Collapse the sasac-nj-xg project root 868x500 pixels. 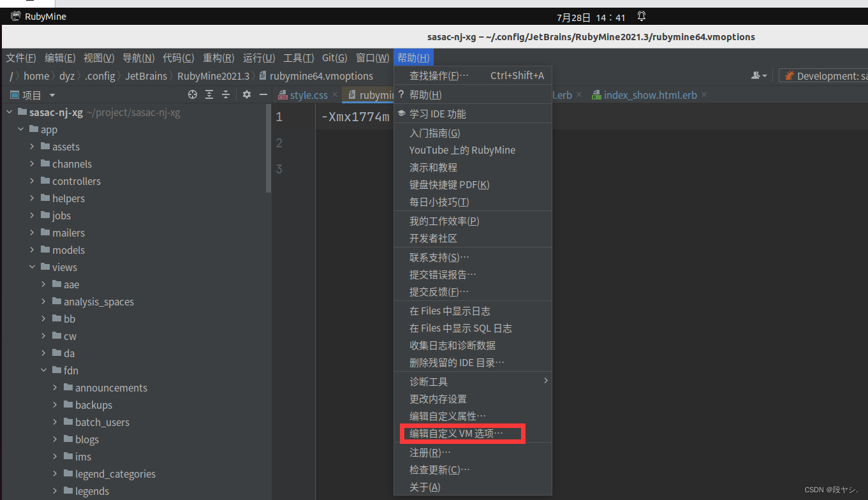9,112
